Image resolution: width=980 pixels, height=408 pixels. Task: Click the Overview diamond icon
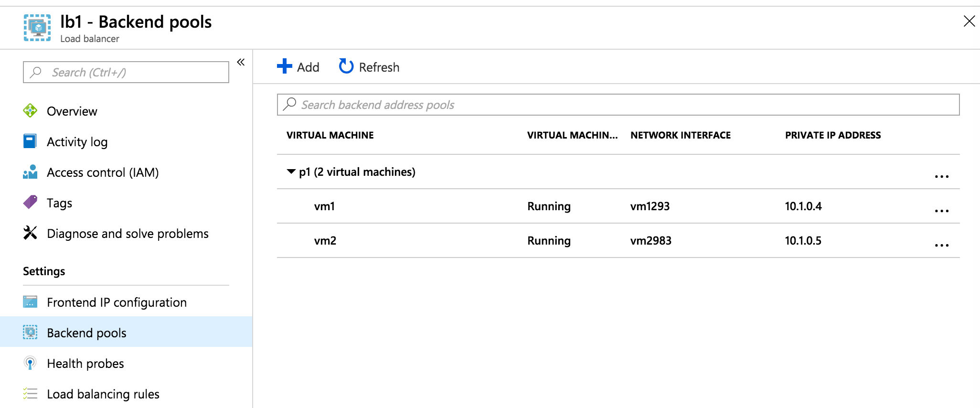pyautogui.click(x=30, y=111)
